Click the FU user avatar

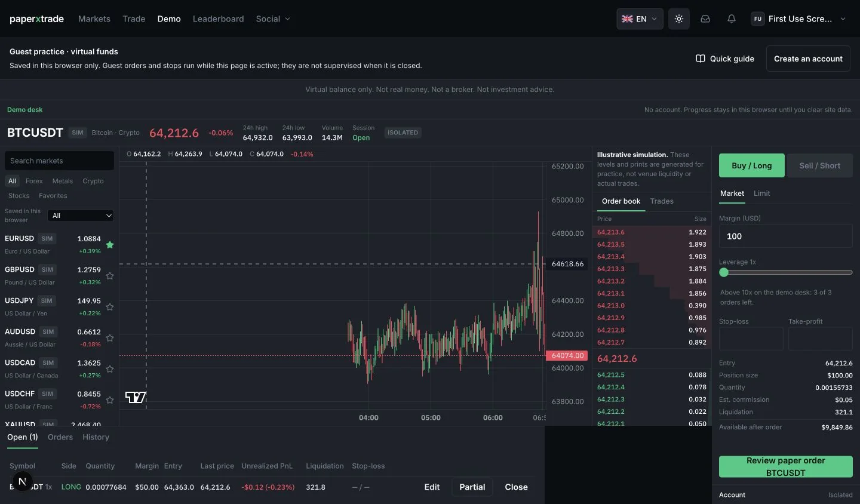[x=758, y=19]
